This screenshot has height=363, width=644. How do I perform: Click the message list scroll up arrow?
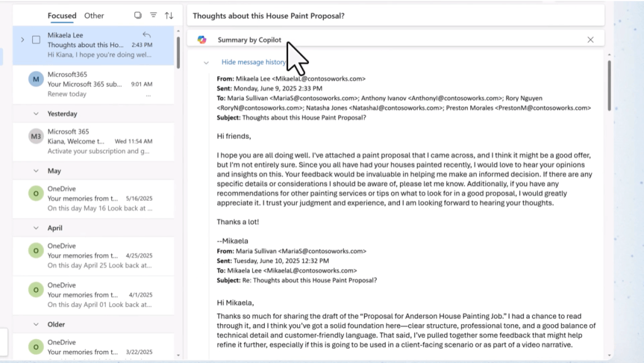tap(178, 31)
